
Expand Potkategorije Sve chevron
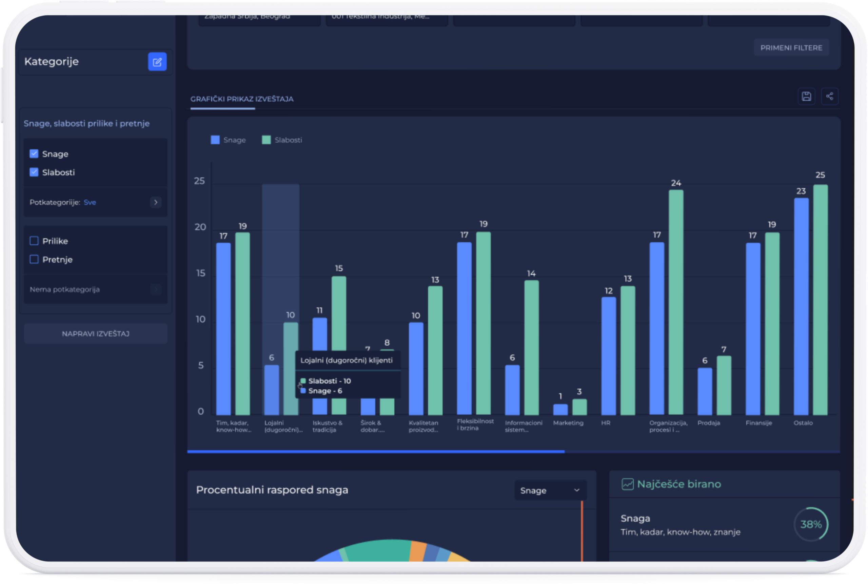point(156,202)
